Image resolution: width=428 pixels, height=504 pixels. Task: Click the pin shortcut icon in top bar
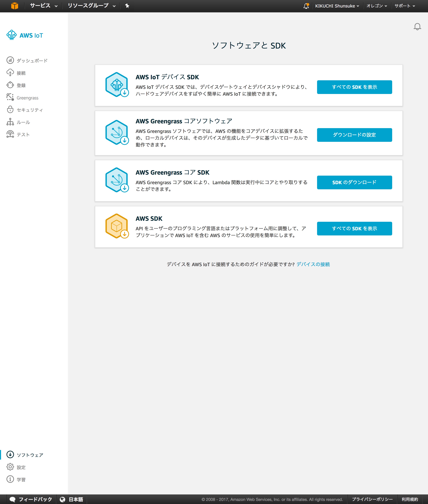127,6
